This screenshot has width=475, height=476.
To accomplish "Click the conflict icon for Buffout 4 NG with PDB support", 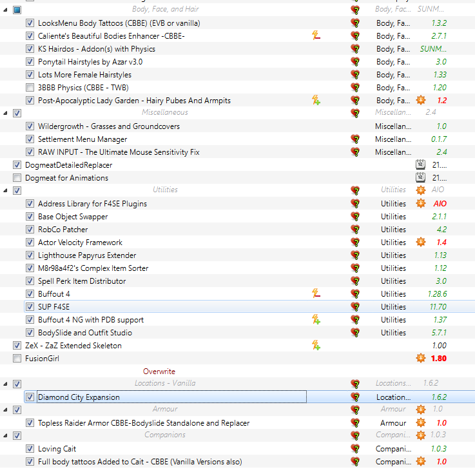I will coord(316,319).
